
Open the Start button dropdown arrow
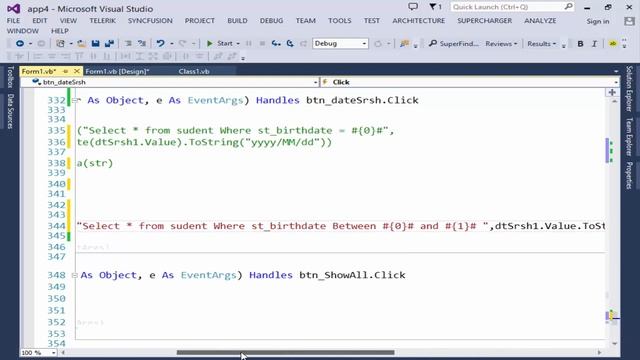(x=238, y=43)
